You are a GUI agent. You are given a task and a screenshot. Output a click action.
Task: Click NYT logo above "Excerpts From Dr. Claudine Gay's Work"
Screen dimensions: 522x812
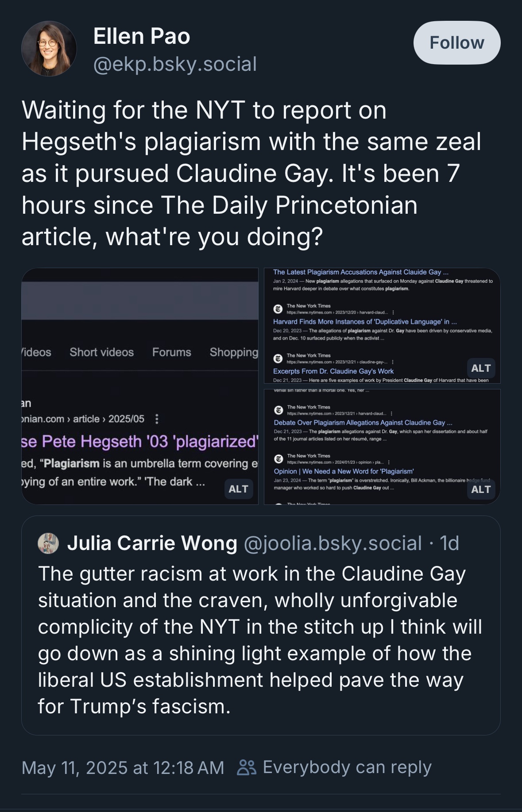tap(278, 358)
